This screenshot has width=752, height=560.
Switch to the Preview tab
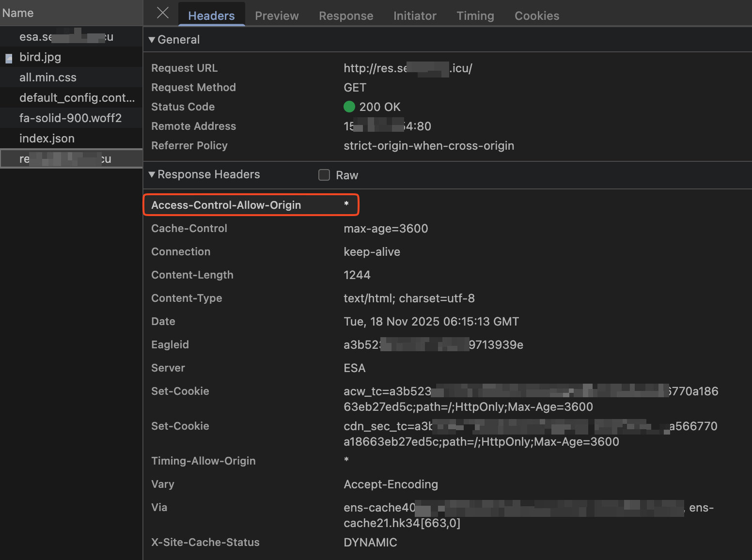277,16
